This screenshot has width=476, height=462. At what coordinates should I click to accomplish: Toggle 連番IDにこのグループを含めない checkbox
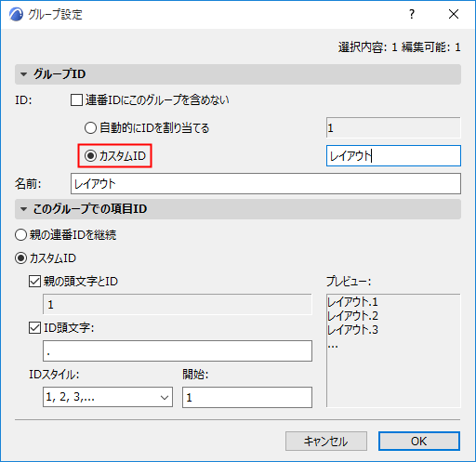[76, 100]
